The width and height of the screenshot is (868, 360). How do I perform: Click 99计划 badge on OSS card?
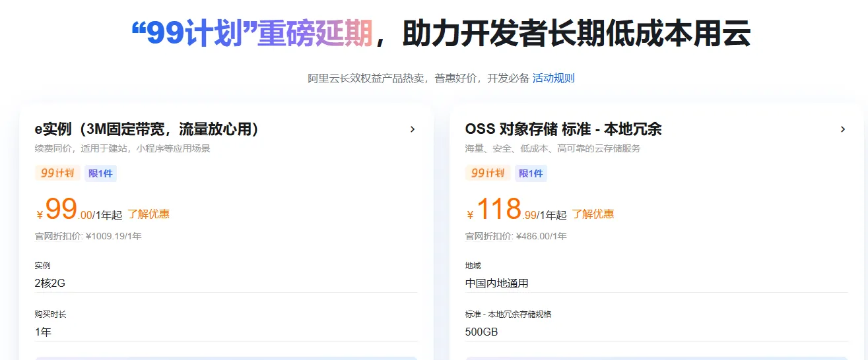[x=488, y=173]
